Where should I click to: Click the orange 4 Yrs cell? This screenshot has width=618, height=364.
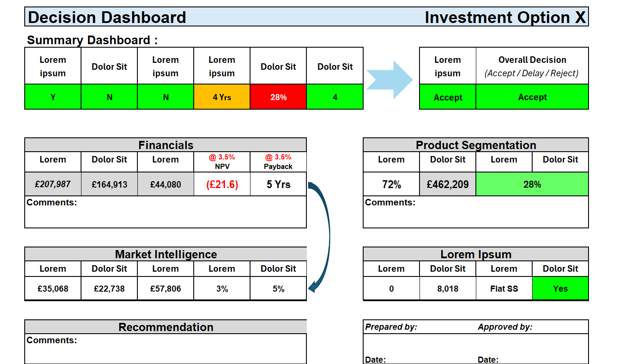point(222,97)
